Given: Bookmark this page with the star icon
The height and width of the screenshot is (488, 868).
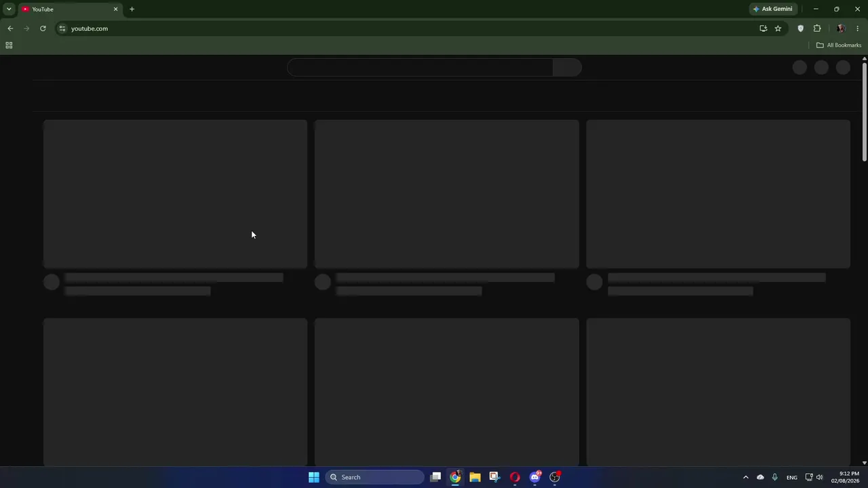Looking at the screenshot, I should [x=778, y=28].
